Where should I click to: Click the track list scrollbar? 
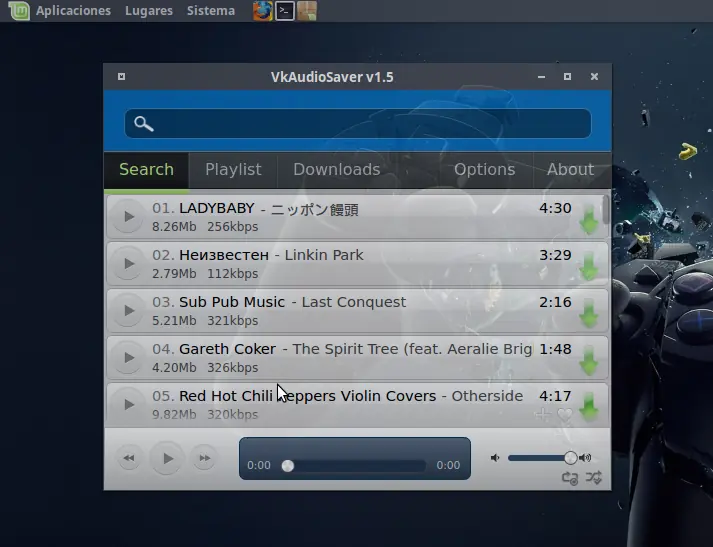[606, 210]
